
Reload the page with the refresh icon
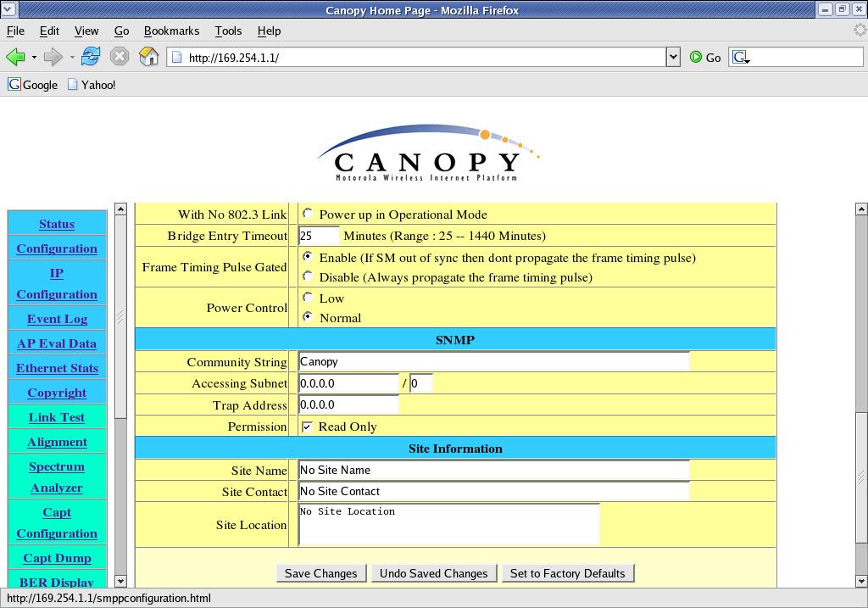pyautogui.click(x=91, y=57)
